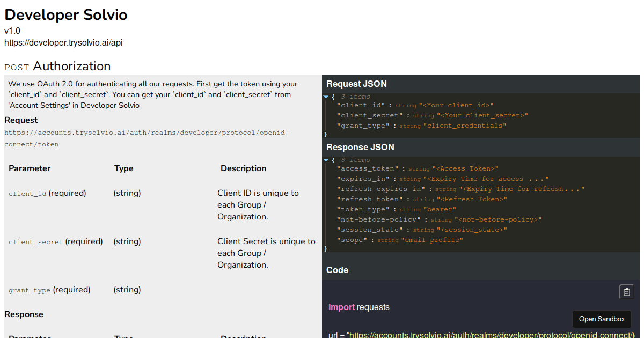Open the Sandbox
The height and width of the screenshot is (338, 644).
602,319
